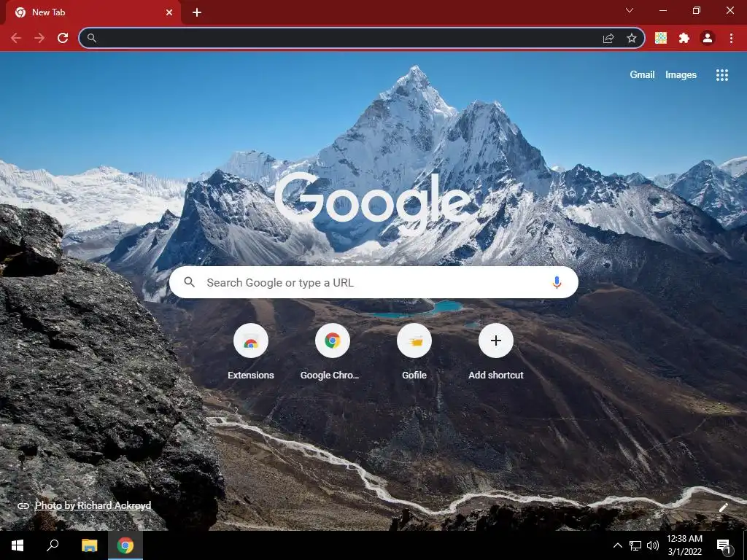This screenshot has height=560, width=747.
Task: Open the Gmail link
Action: [x=642, y=75]
